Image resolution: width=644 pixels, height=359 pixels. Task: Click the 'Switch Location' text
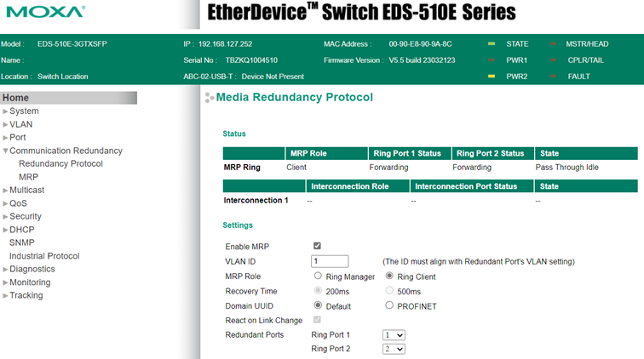click(x=63, y=77)
